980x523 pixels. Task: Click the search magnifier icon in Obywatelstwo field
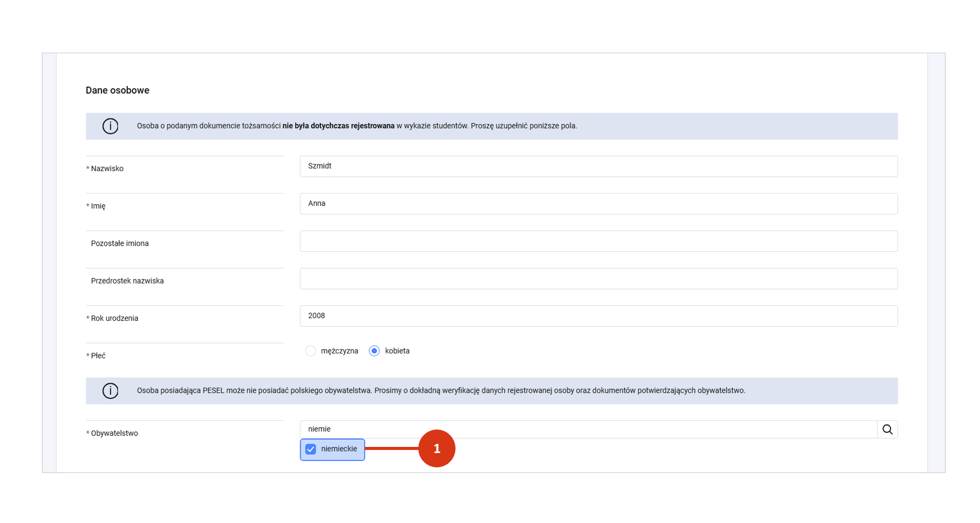tap(887, 430)
